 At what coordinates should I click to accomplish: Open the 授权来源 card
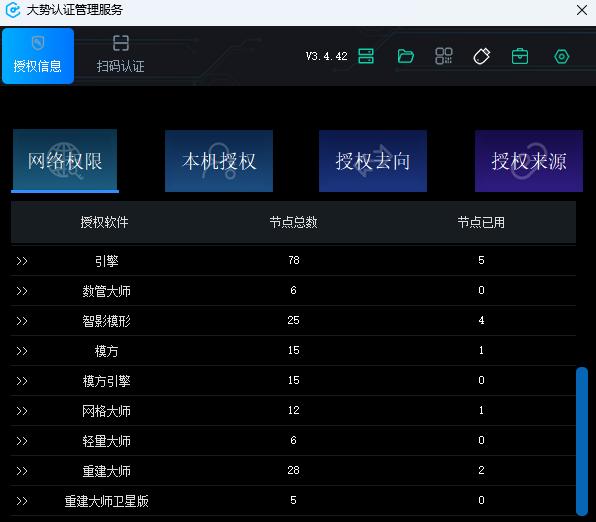(x=529, y=161)
